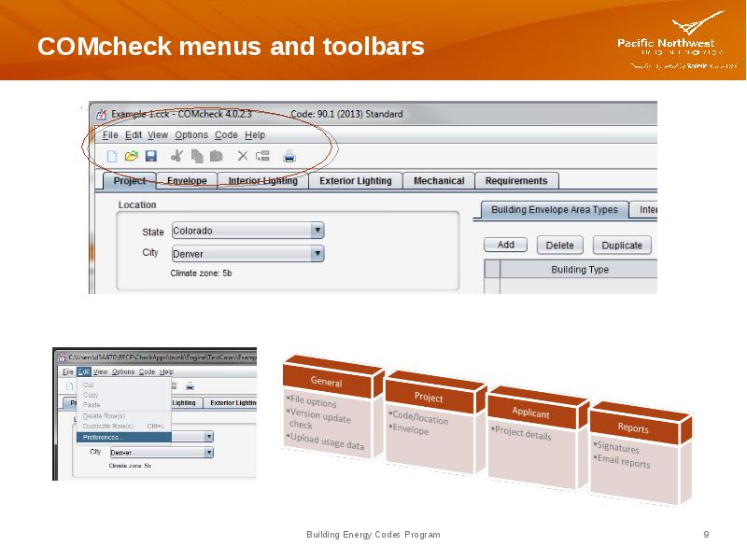Click View menu in the small screenshot
The image size is (747, 560).
tap(100, 371)
